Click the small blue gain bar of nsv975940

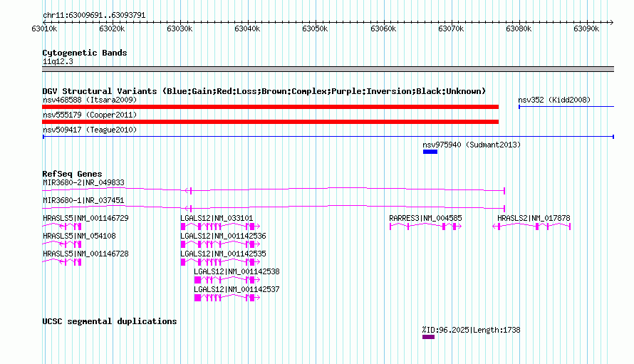coord(430,152)
